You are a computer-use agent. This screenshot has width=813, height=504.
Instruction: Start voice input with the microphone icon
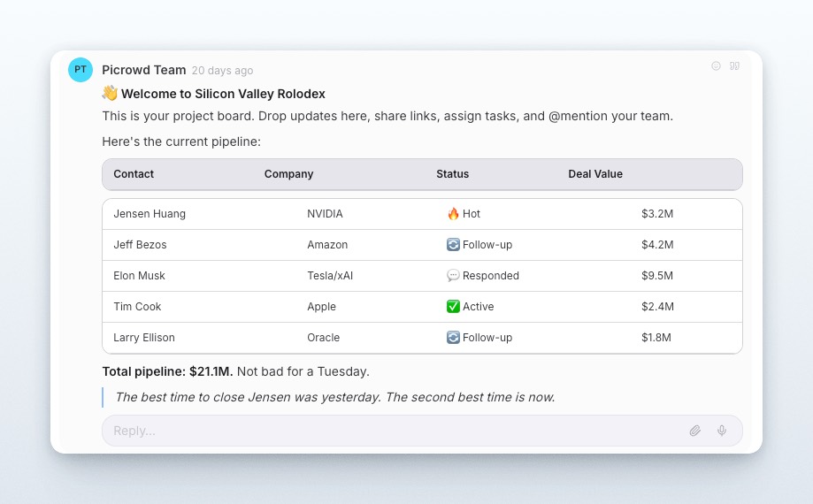pyautogui.click(x=722, y=431)
